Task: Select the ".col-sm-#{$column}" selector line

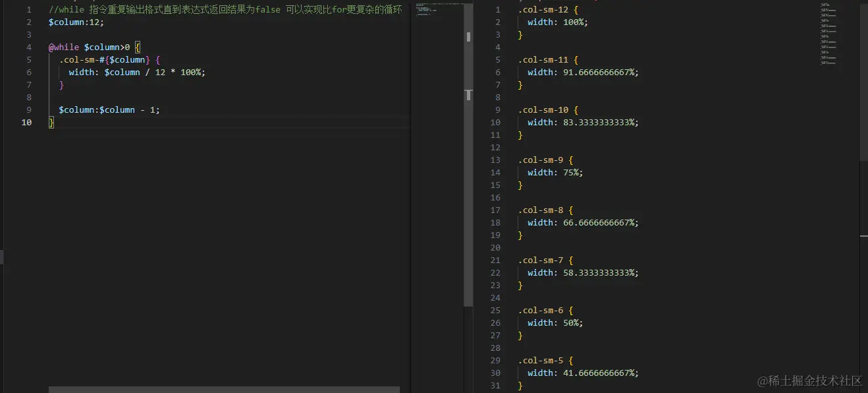Action: pyautogui.click(x=109, y=60)
